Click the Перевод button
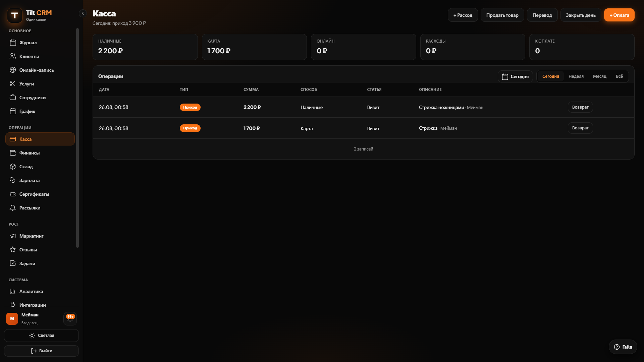 (x=542, y=15)
